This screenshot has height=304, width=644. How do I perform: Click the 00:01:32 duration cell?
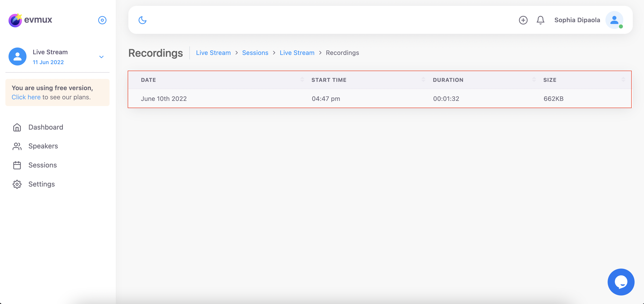click(x=446, y=99)
